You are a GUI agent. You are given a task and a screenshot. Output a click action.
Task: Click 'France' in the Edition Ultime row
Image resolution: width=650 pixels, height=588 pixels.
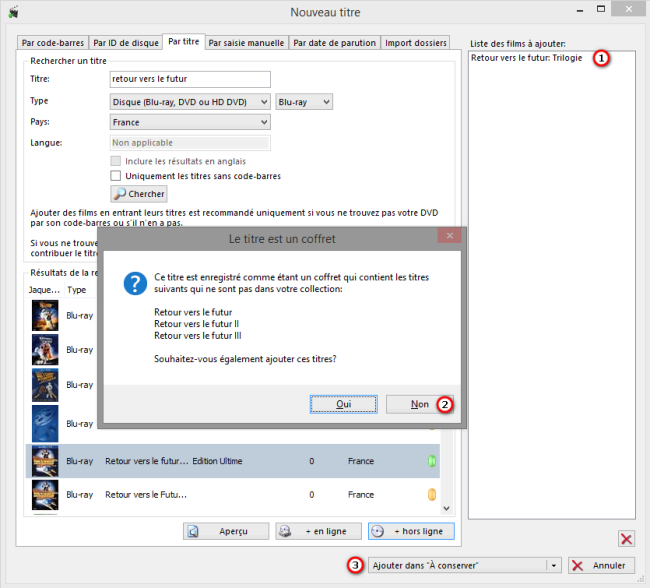pos(361,461)
